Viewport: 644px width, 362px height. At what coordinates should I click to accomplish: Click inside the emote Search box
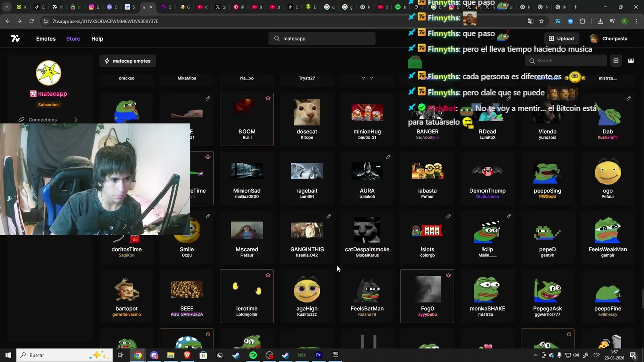click(x=566, y=61)
